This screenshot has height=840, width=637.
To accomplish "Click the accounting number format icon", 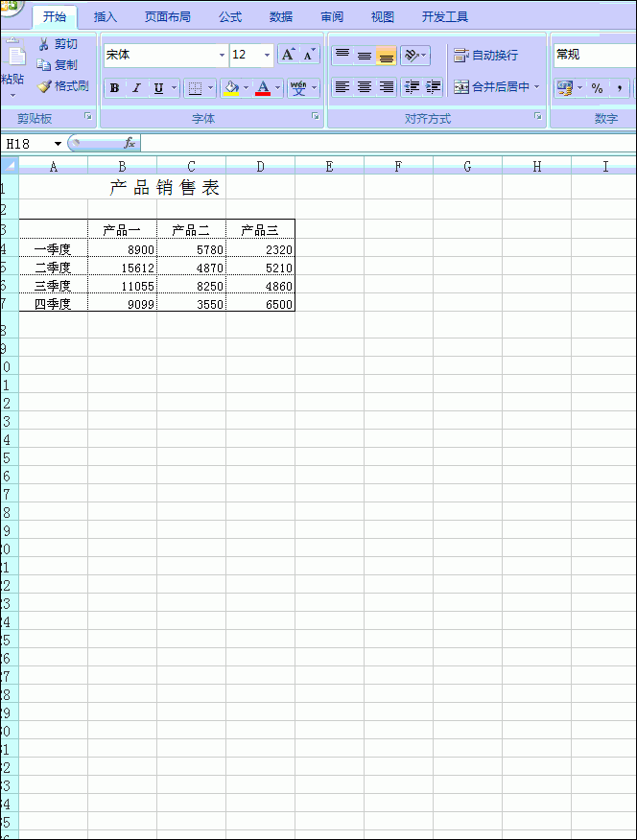I will coord(565,88).
